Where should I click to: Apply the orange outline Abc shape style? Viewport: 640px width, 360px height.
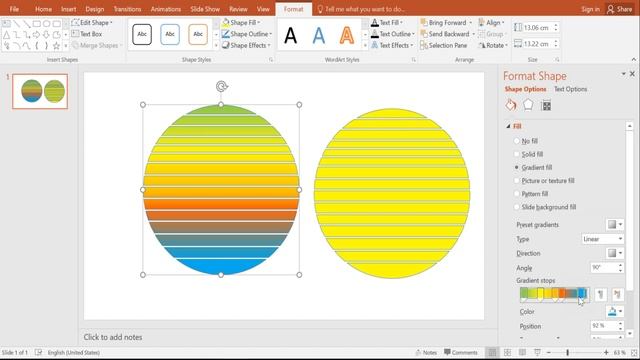click(198, 34)
